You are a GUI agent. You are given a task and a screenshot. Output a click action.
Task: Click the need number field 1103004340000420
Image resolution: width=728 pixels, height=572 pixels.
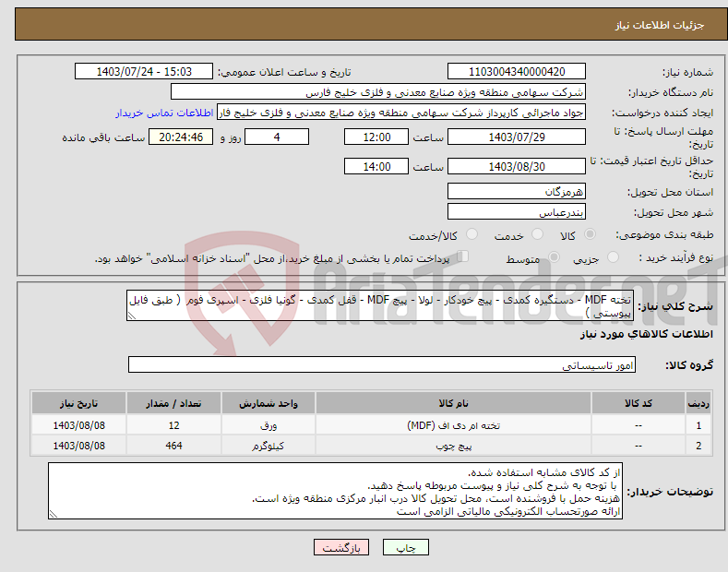(517, 72)
